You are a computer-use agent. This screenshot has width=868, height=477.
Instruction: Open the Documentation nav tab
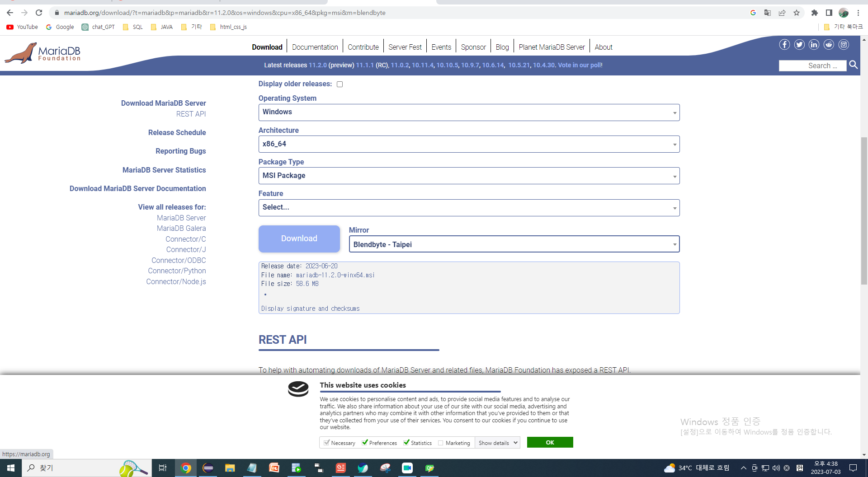(x=315, y=47)
